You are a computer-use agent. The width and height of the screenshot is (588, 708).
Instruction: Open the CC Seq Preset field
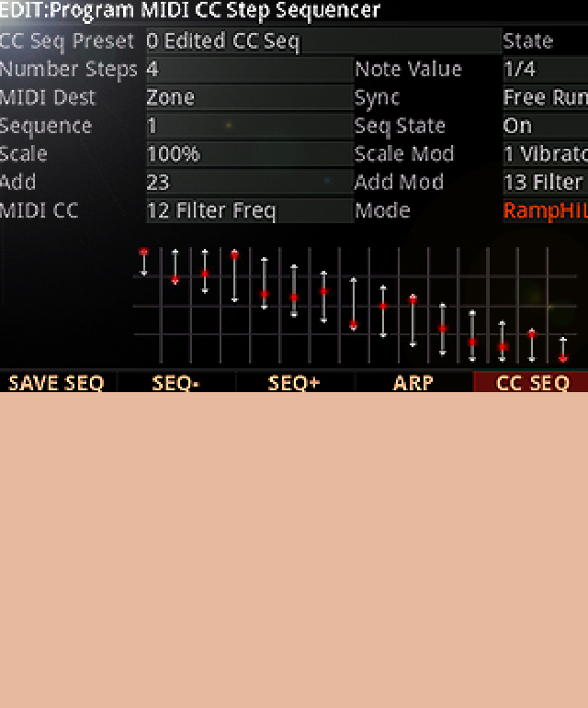click(x=322, y=41)
